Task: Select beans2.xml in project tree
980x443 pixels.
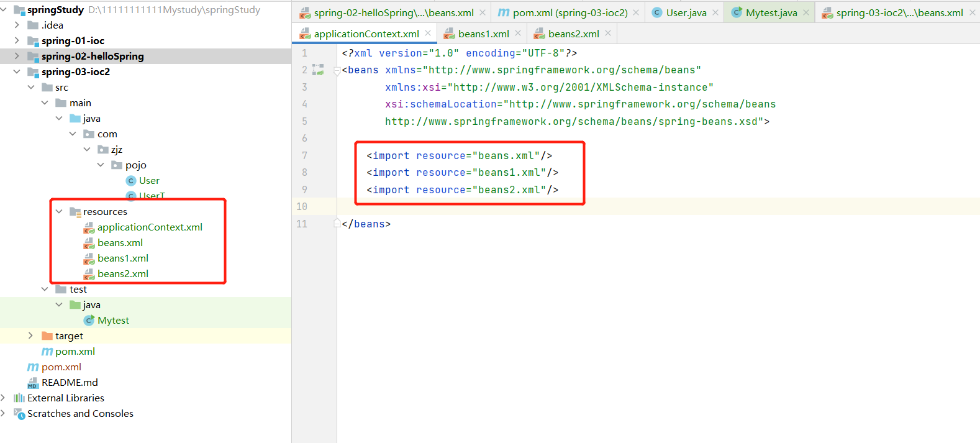Action: coord(123,274)
